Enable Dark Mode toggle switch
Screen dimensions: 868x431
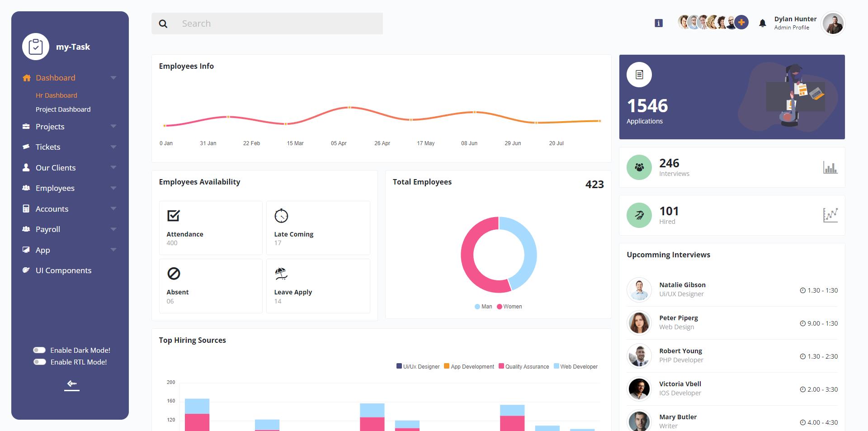click(39, 350)
